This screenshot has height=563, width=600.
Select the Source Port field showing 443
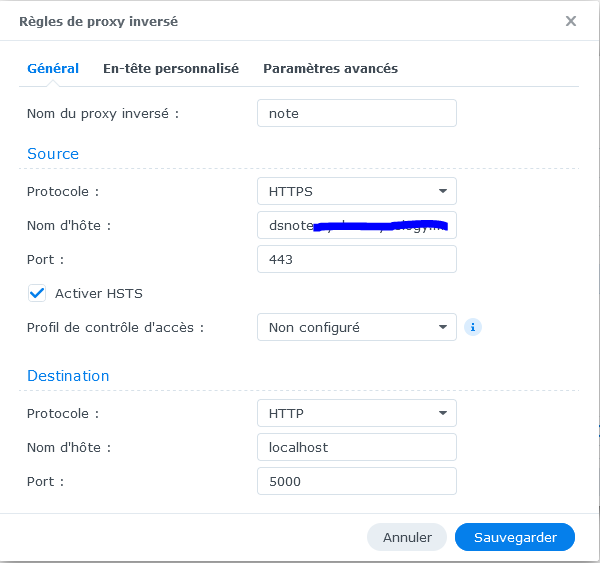[x=356, y=259]
